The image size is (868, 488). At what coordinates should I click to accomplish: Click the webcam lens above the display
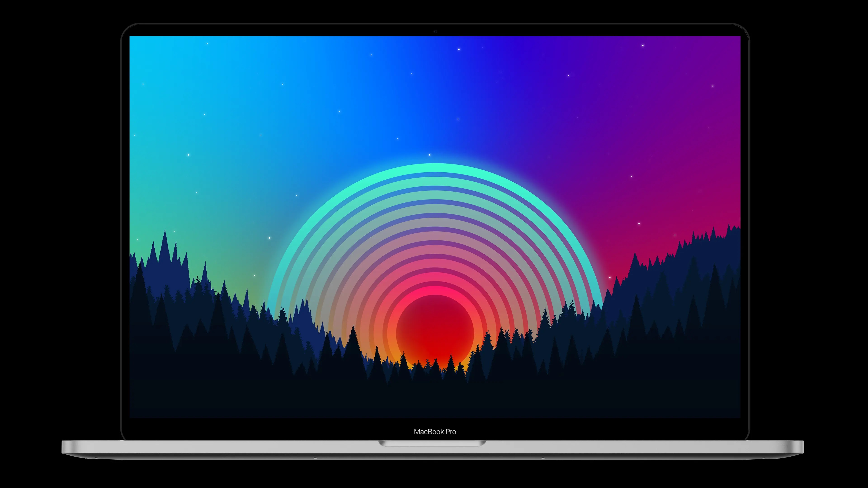(435, 31)
